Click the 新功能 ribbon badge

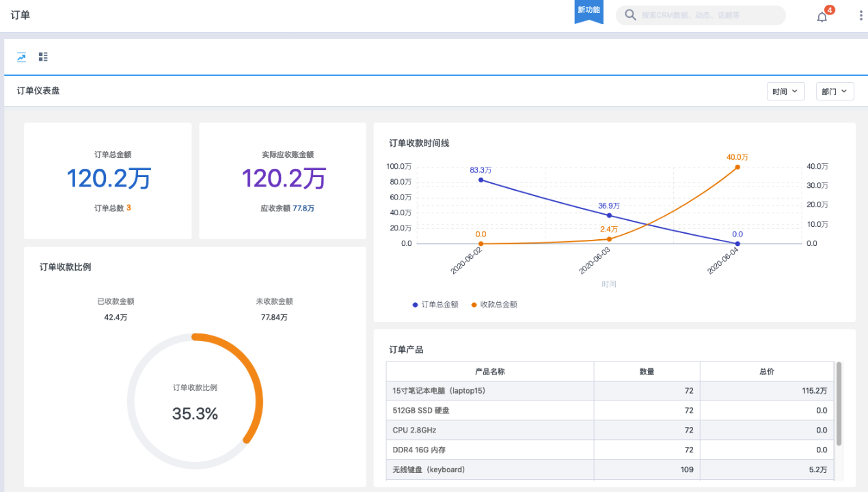[588, 11]
